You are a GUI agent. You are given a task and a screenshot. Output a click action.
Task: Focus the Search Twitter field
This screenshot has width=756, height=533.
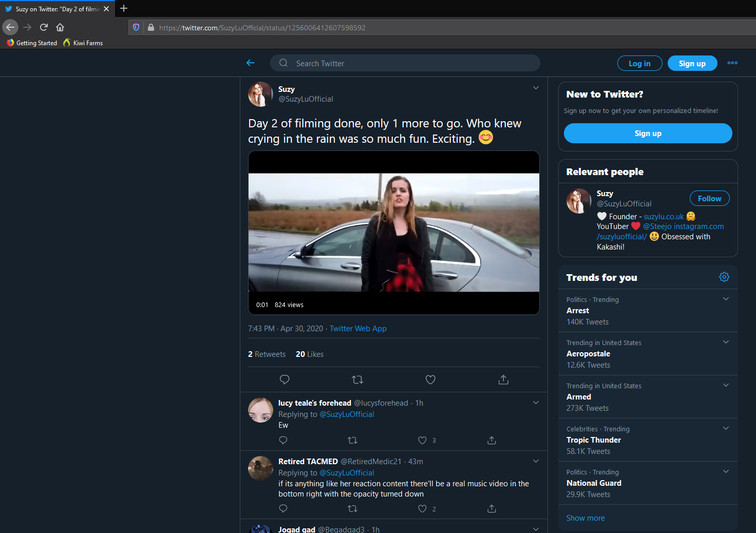(x=405, y=63)
